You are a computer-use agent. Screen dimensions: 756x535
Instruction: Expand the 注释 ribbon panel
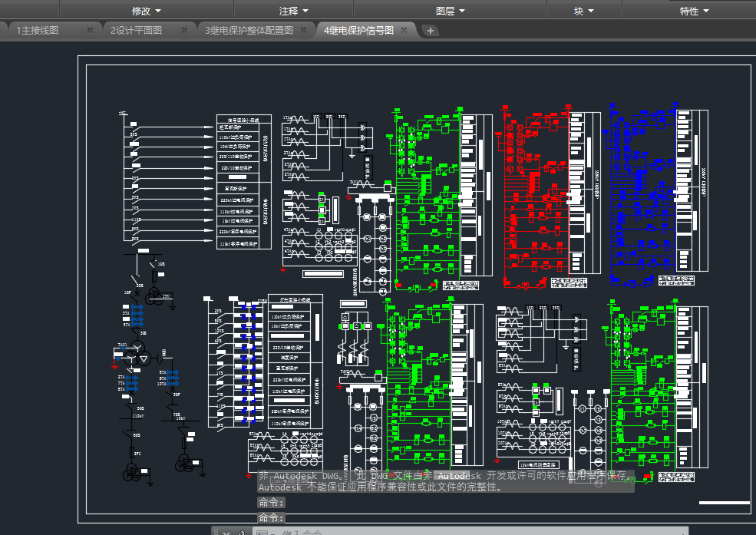point(293,11)
